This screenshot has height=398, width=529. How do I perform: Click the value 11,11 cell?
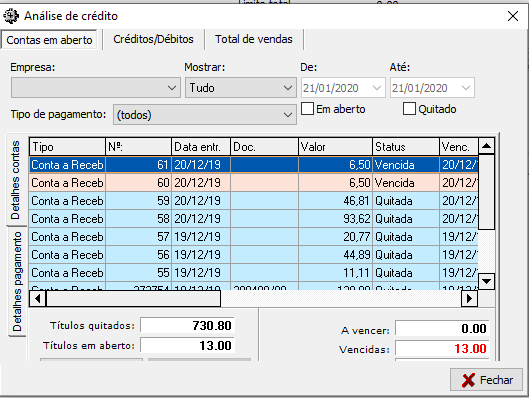[x=335, y=273]
